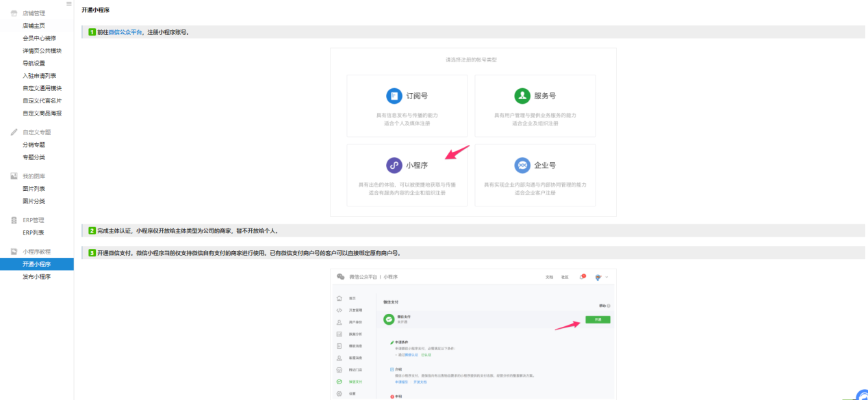Click the 微信认证 link under 申请条件
868x400 pixels.
pos(412,355)
